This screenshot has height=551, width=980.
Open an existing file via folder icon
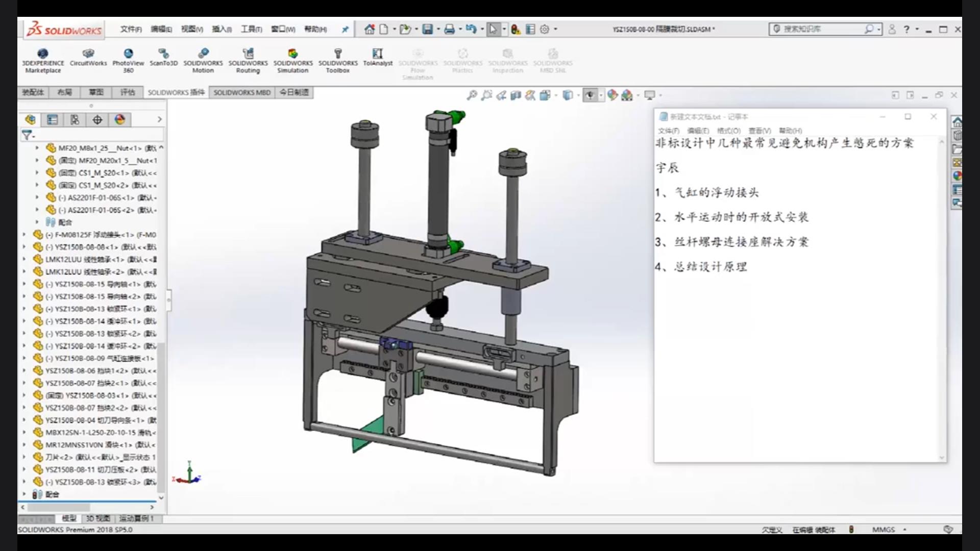[405, 29]
